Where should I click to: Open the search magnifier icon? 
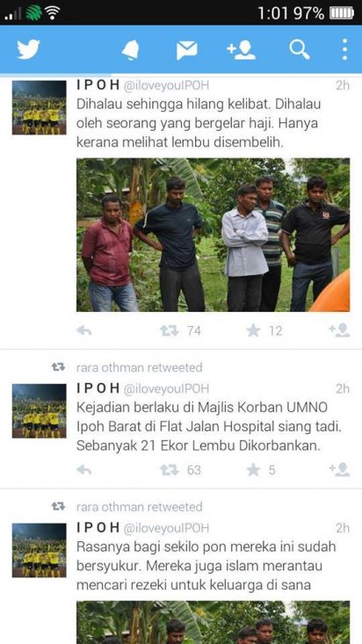pyautogui.click(x=300, y=50)
